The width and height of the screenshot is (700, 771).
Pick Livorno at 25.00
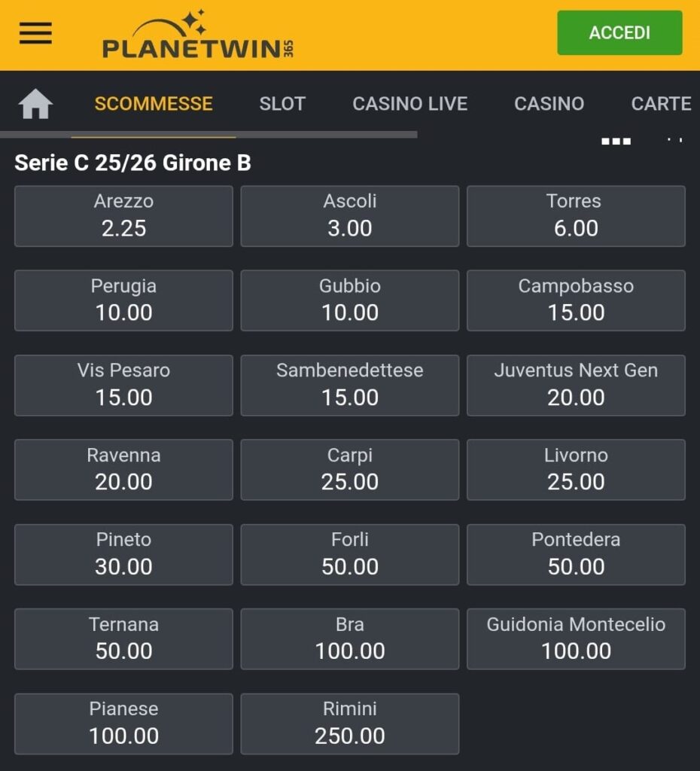coord(576,470)
